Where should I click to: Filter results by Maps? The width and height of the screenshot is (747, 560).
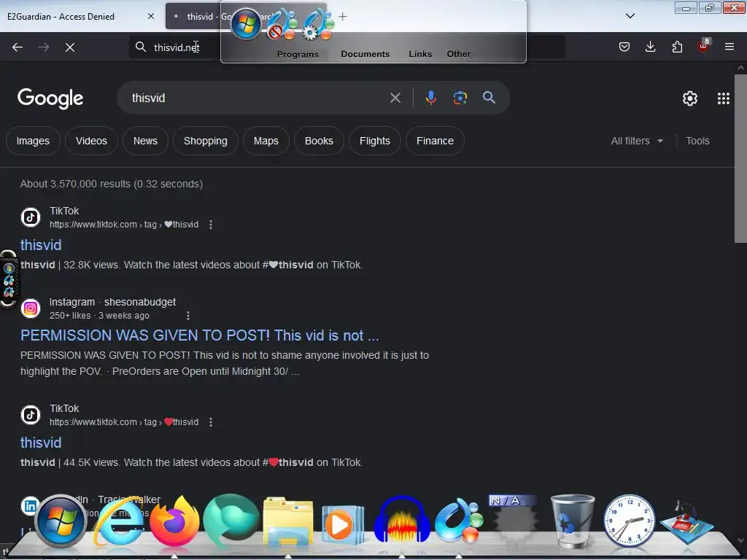tap(266, 141)
